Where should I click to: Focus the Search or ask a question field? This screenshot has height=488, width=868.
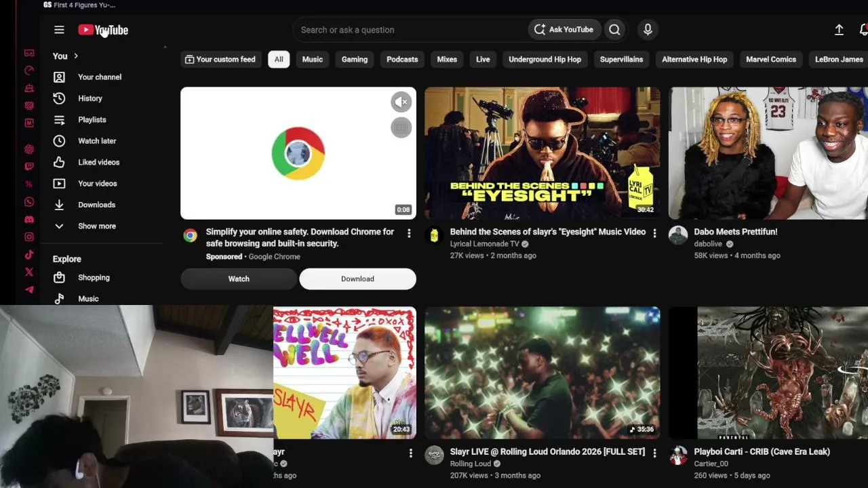coord(410,30)
